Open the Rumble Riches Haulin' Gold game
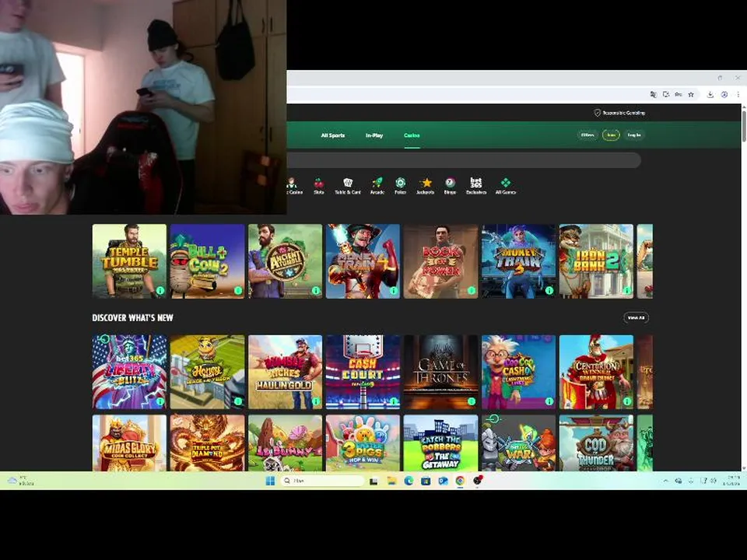747x560 pixels. point(285,372)
